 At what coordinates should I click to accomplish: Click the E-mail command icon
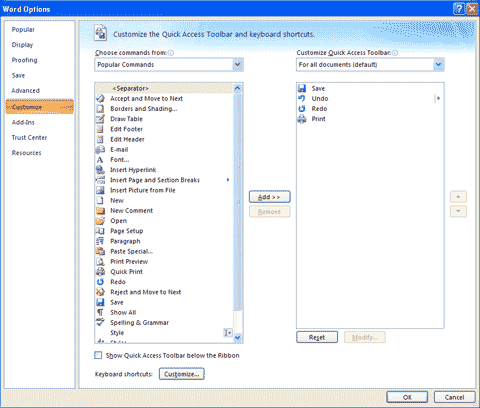click(x=100, y=149)
